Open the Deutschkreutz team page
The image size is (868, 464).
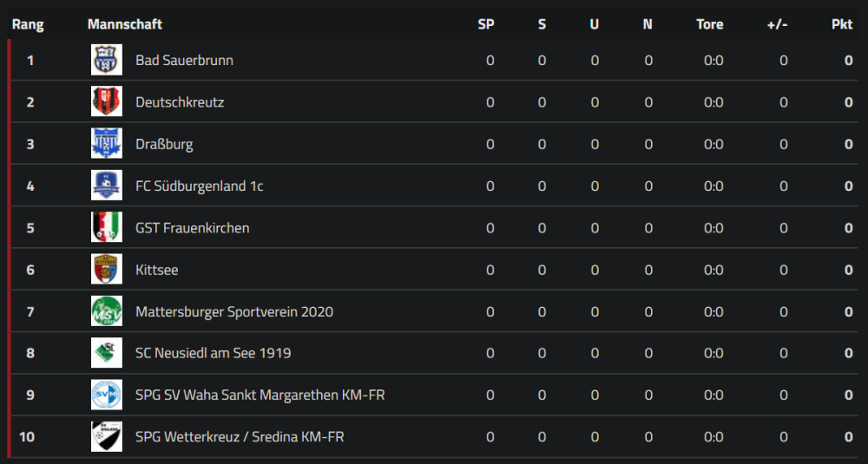click(x=180, y=102)
